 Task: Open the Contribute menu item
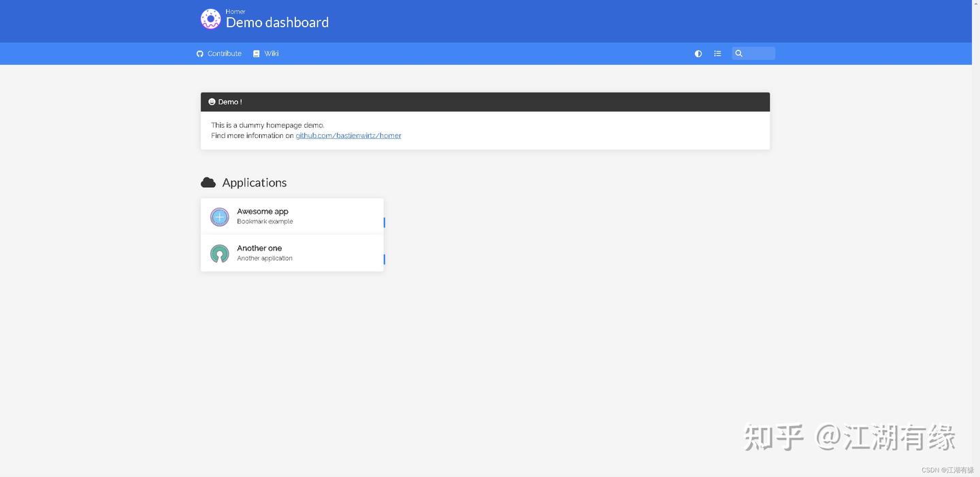pyautogui.click(x=224, y=53)
